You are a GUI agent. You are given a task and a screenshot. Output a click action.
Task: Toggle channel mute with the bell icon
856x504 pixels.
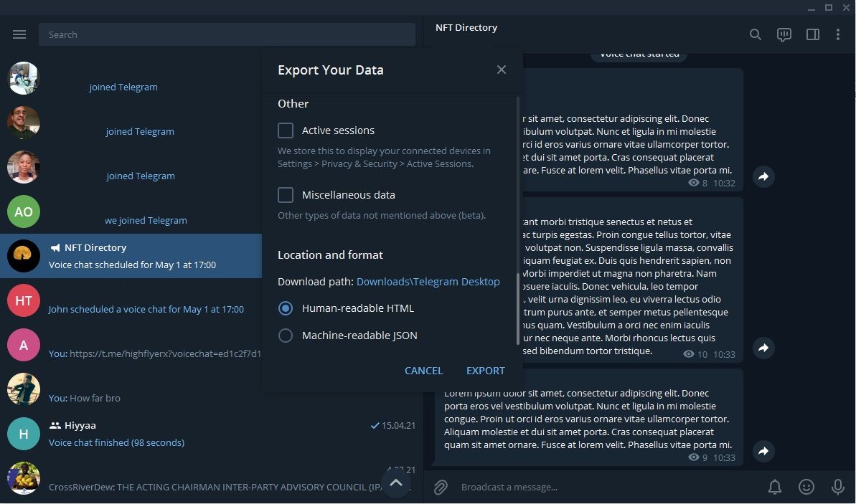click(774, 487)
